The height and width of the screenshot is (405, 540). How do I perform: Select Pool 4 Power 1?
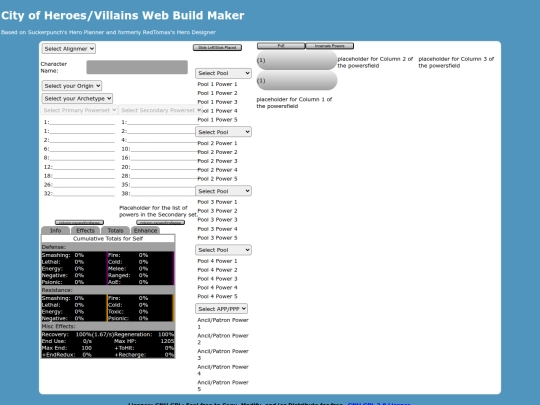(217, 261)
